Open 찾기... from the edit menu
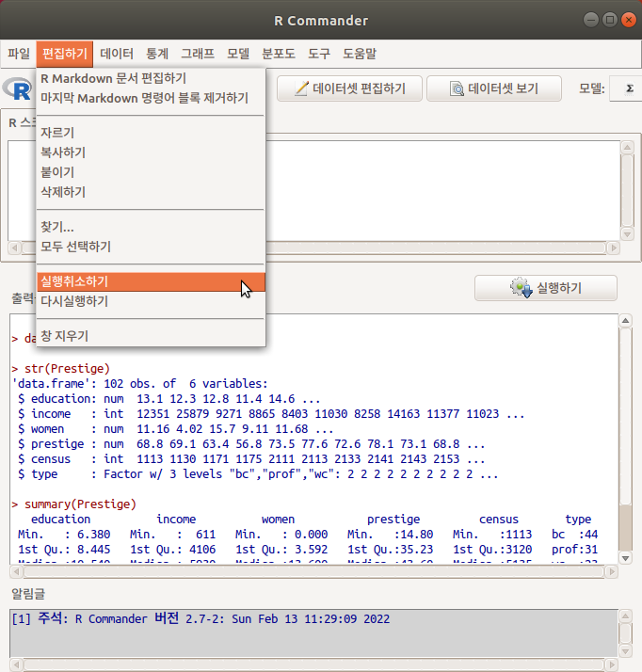 click(x=151, y=227)
